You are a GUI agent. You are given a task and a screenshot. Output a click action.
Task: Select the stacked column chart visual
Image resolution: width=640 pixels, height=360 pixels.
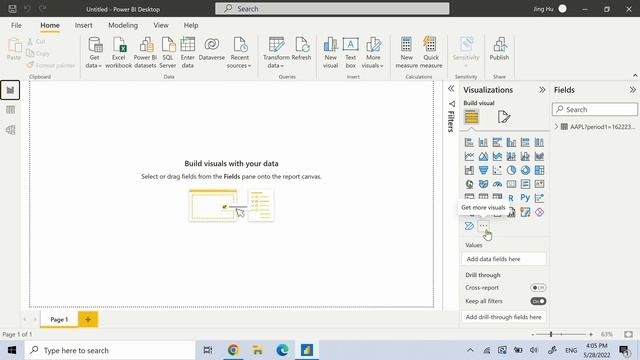483,142
